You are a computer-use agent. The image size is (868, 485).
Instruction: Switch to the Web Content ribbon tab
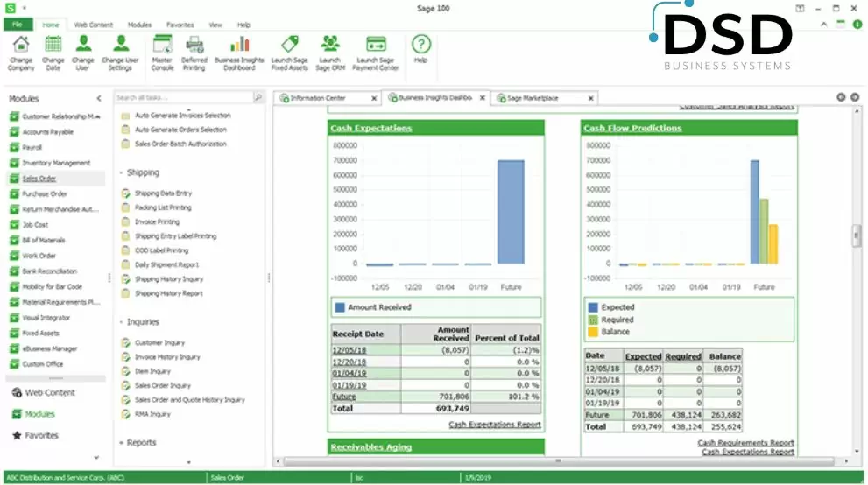point(93,25)
